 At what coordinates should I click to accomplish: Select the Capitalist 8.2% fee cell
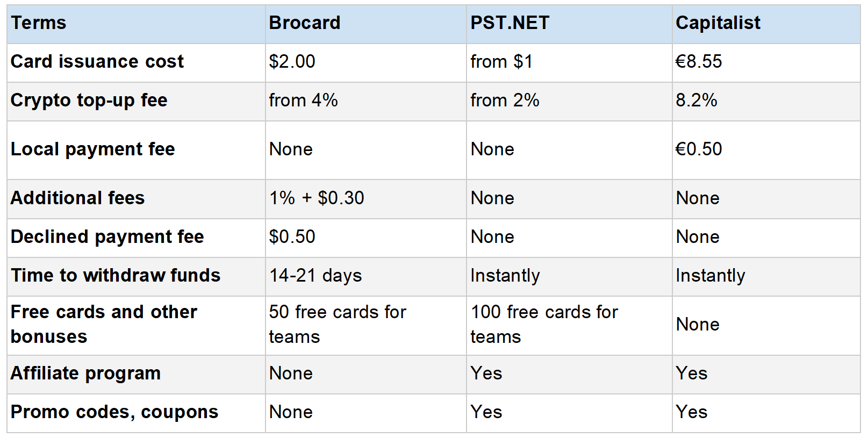(x=766, y=102)
